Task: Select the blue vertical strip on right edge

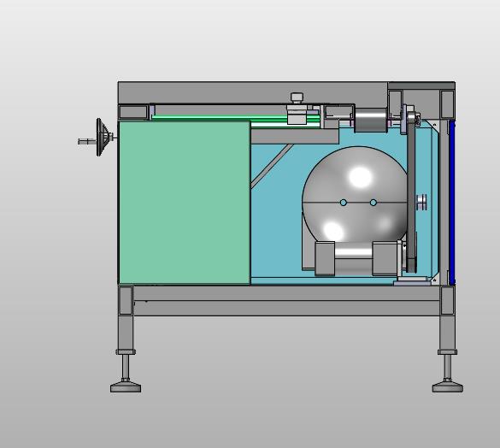Action: click(x=452, y=203)
